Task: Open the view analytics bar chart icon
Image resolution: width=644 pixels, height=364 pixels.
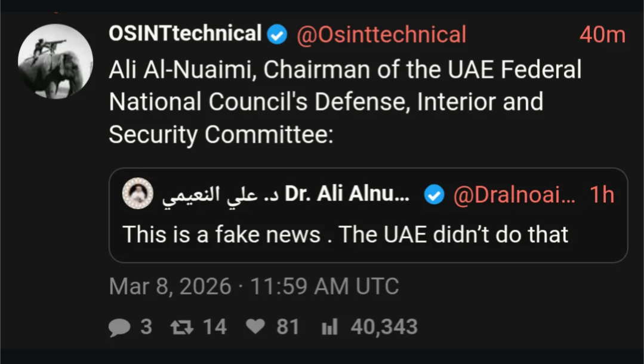Action: pos(329,327)
